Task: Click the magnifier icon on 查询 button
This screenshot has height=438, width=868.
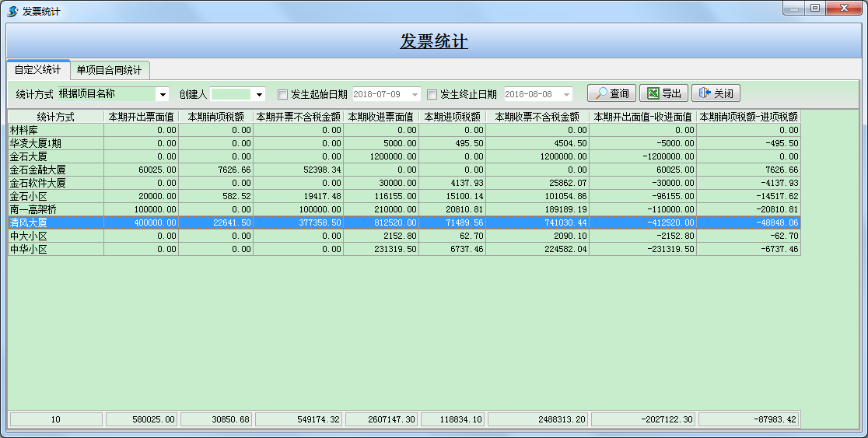Action: pyautogui.click(x=600, y=93)
